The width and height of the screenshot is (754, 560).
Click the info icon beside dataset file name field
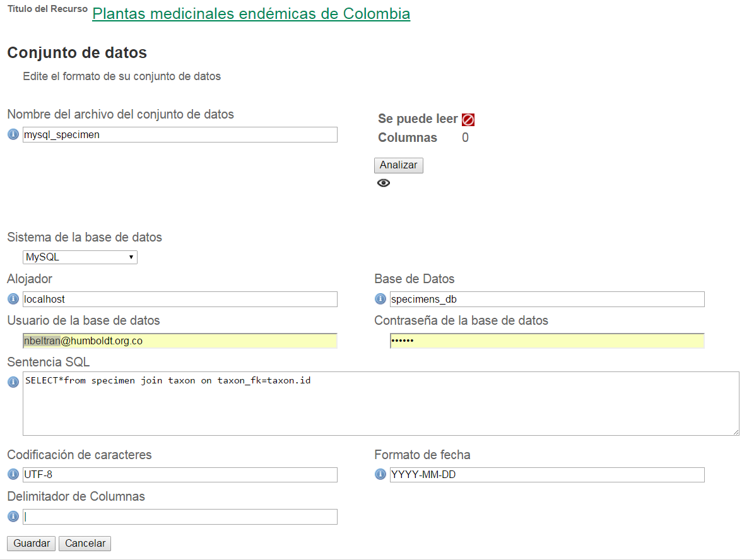pyautogui.click(x=12, y=134)
